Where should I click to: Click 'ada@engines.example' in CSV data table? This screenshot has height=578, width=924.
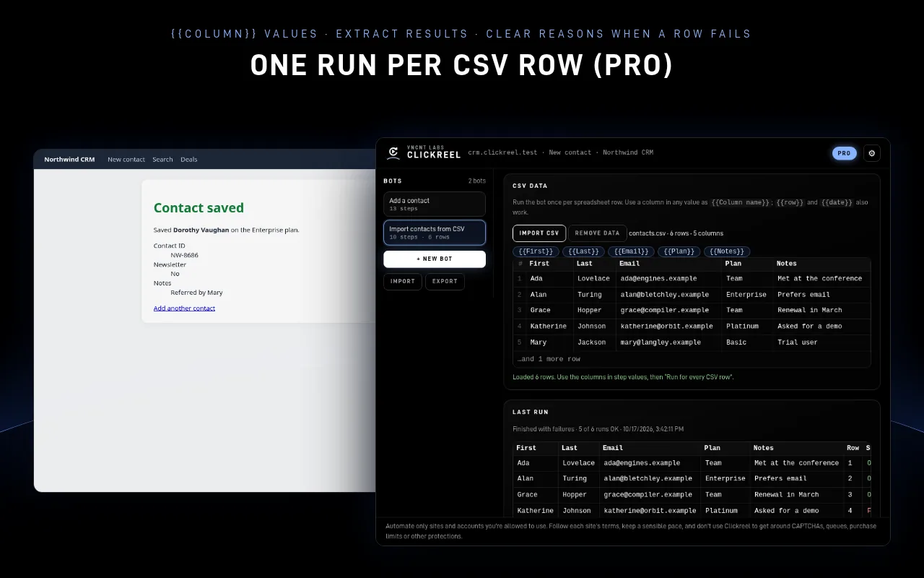click(658, 279)
